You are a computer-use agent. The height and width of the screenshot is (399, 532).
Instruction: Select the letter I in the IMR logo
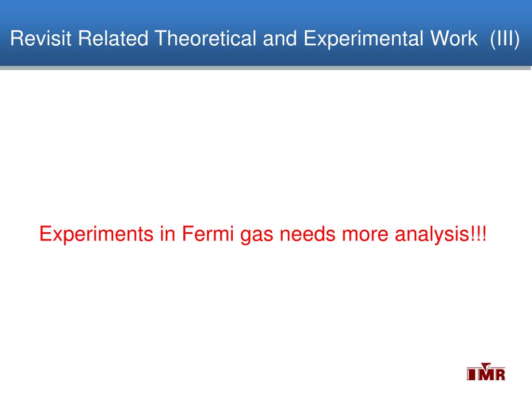tap(471, 375)
